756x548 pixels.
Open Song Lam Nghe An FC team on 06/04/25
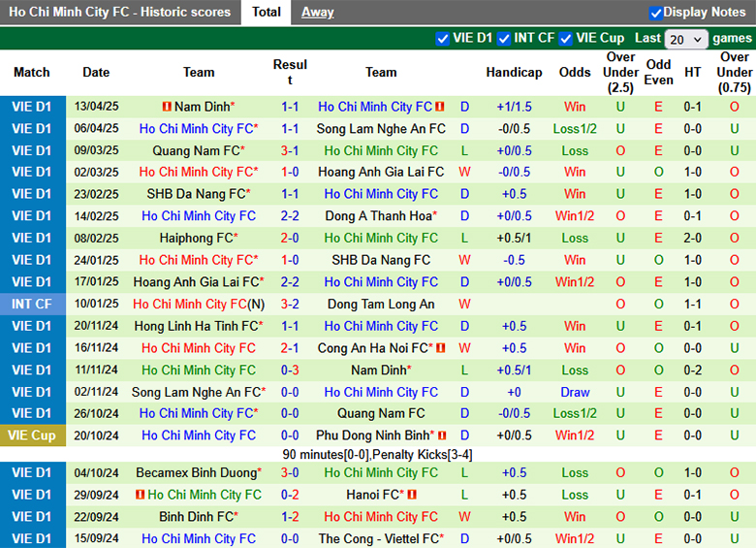[x=381, y=129]
